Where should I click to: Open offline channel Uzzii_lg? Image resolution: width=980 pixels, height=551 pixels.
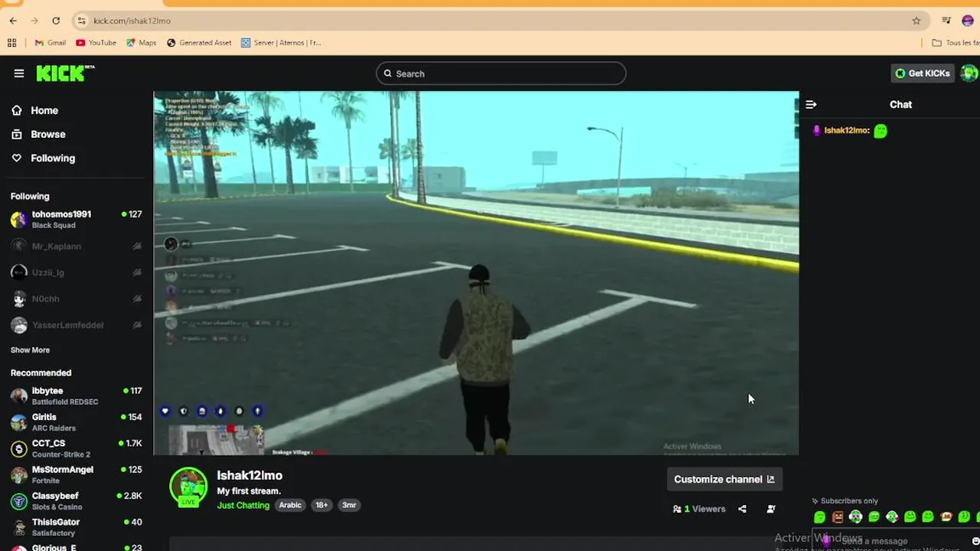[77, 272]
